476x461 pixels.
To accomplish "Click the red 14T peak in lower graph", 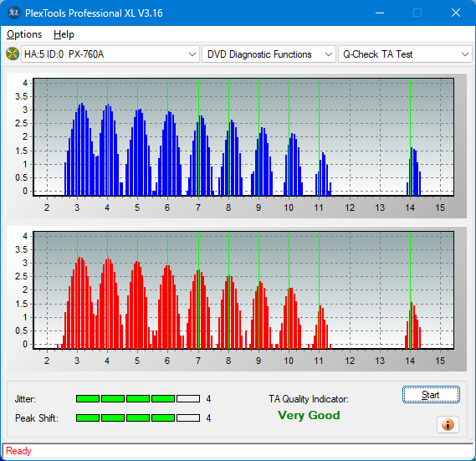I will tap(413, 325).
